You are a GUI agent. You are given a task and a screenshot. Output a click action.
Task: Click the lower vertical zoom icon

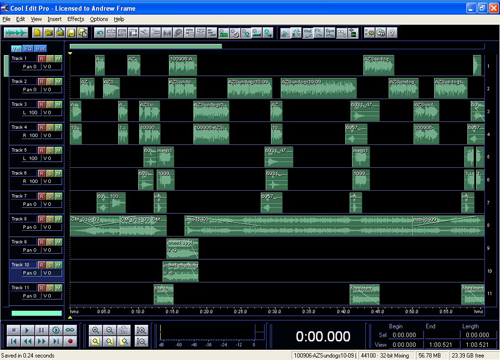pos(141,341)
